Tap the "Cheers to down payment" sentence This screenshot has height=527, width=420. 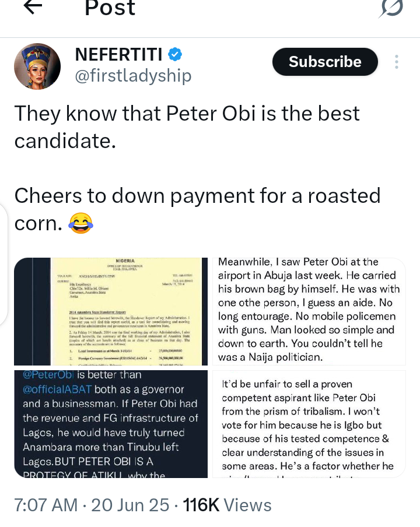tap(197, 196)
